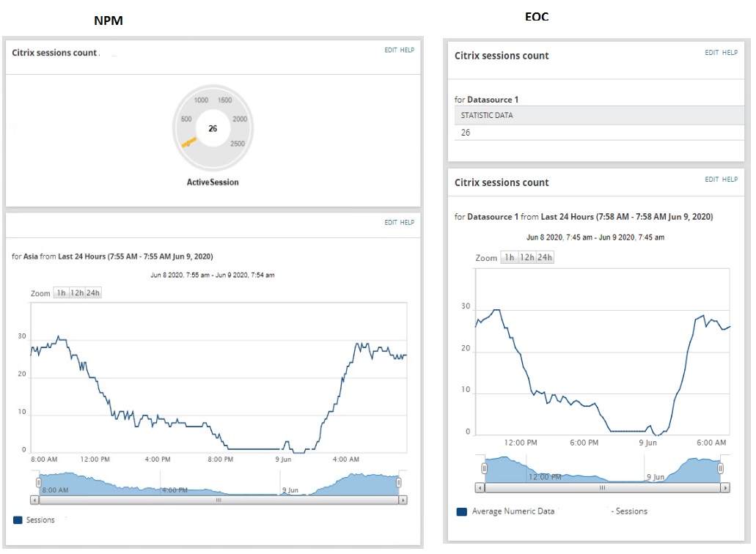756x554 pixels.
Task: Click the EOC chart scrollbar right arrow
Action: [x=725, y=487]
